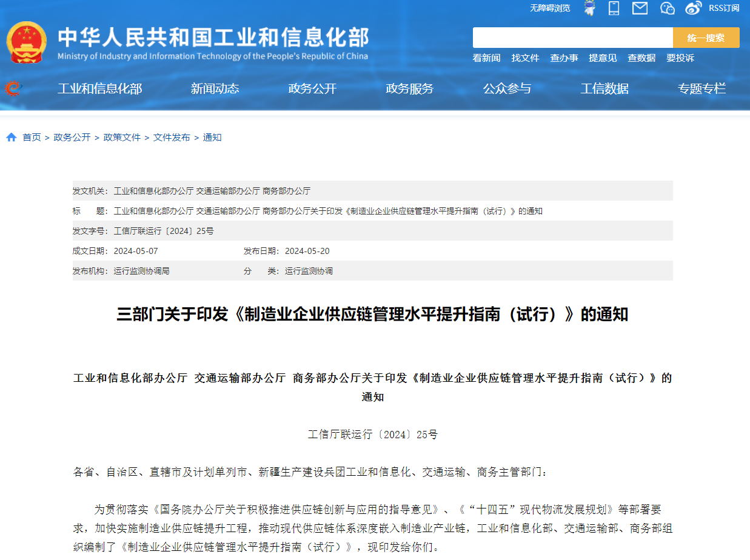Click 要投诉 quick link under search
Screen dimensions: 750x560
click(x=680, y=58)
